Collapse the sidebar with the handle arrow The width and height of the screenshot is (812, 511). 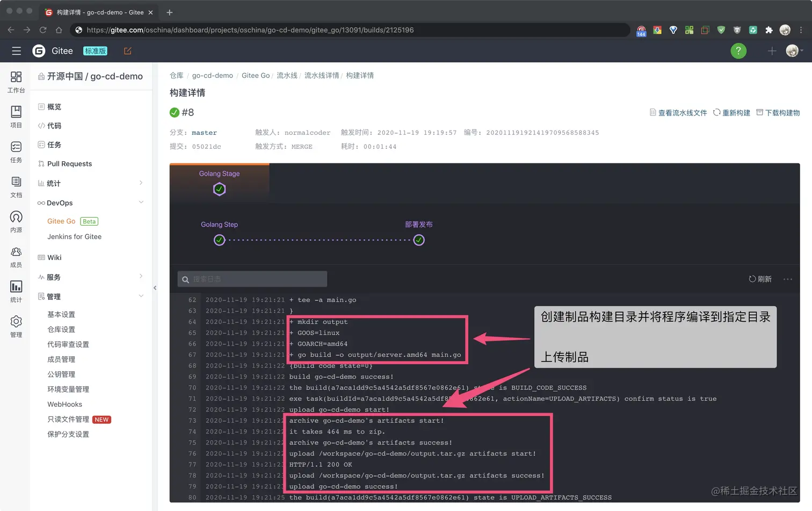coord(155,288)
